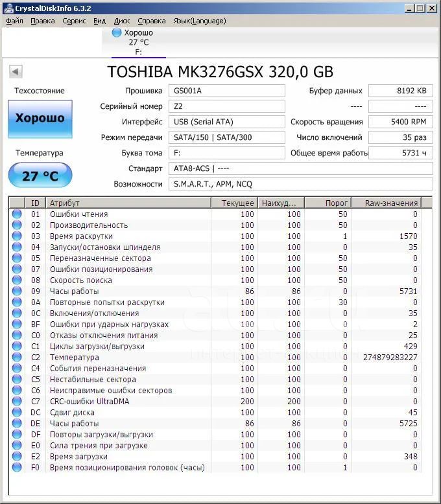Click status icon for Включения/отключения row

[x=17, y=313]
